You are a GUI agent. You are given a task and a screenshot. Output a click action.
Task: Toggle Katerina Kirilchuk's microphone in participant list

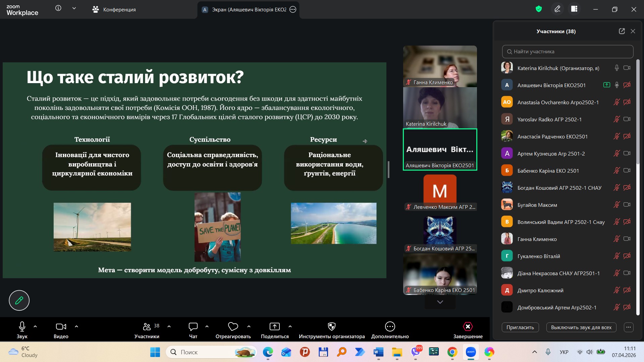pyautogui.click(x=616, y=68)
